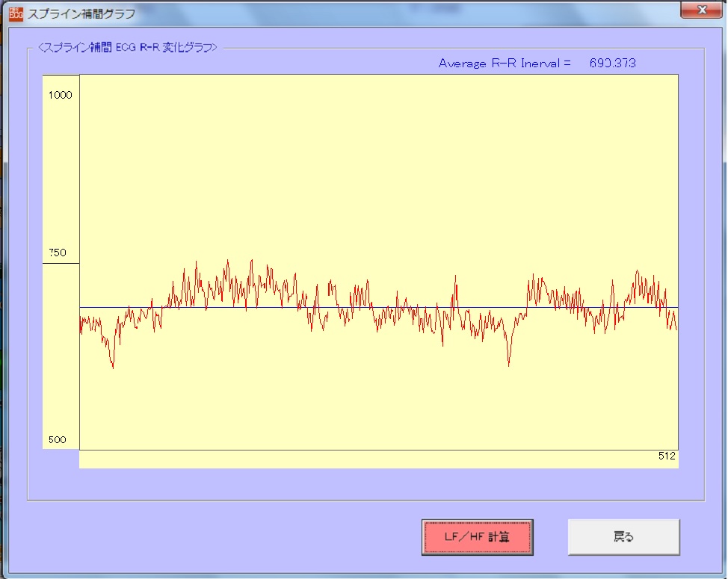Screen dimensions: 728x579
Task: Click the right end of the red waveform
Action: coord(676,327)
